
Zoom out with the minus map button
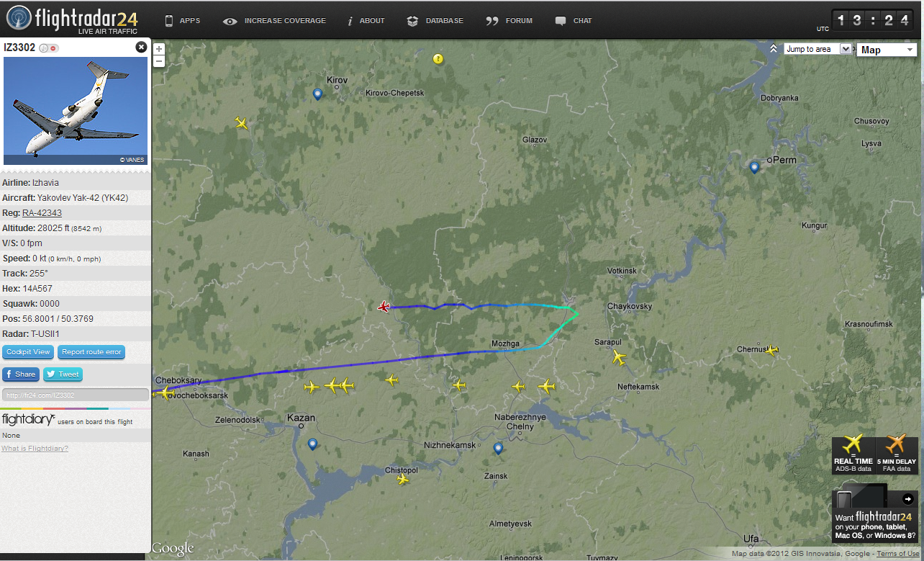pos(159,61)
